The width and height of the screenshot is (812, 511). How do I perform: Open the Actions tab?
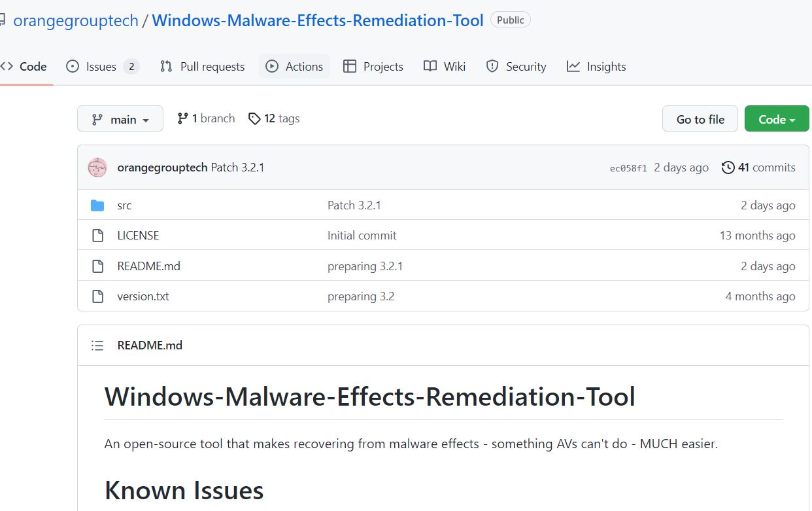[294, 66]
